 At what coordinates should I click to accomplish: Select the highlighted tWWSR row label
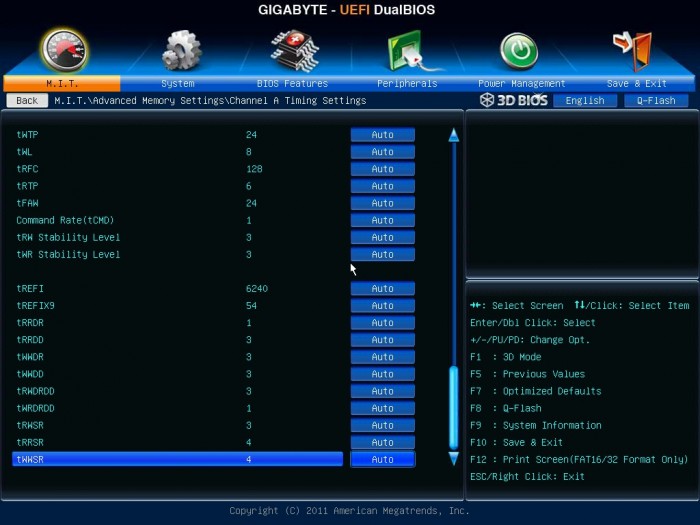coord(30,459)
